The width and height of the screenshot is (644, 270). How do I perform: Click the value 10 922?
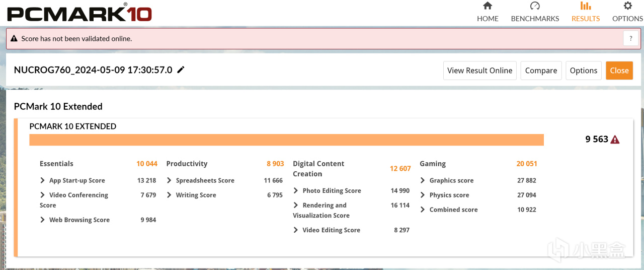click(527, 210)
